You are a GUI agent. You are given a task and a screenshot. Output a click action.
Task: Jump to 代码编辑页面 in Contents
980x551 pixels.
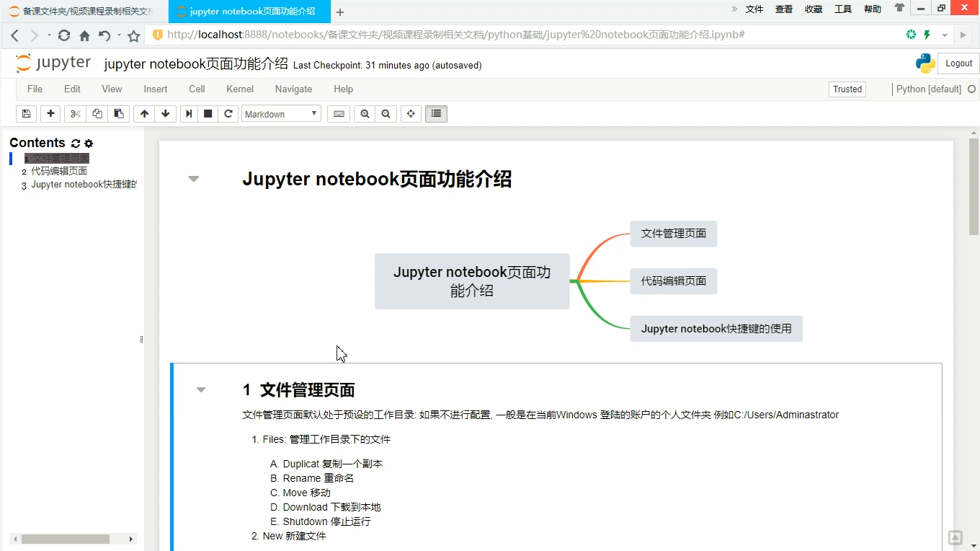pyautogui.click(x=59, y=171)
